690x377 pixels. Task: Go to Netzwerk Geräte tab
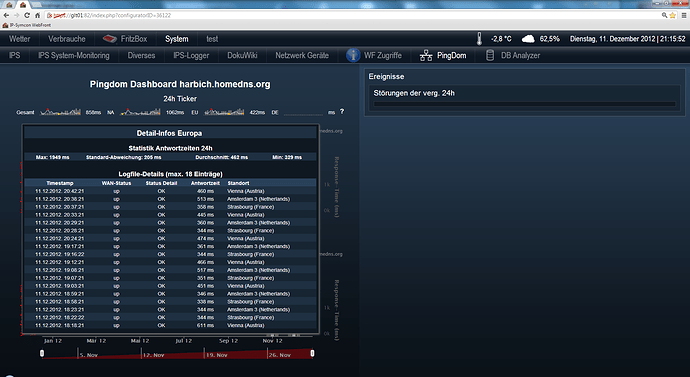click(302, 55)
